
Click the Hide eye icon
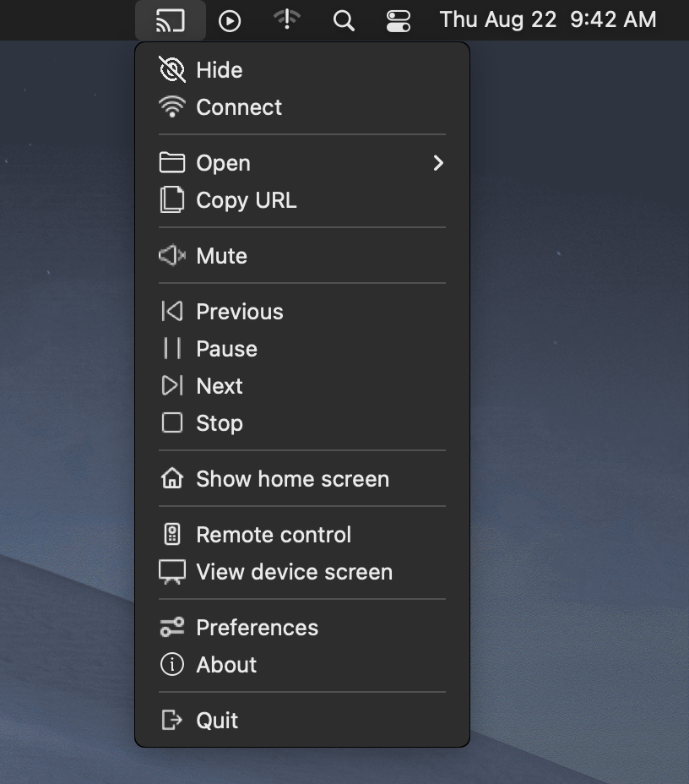[171, 69]
